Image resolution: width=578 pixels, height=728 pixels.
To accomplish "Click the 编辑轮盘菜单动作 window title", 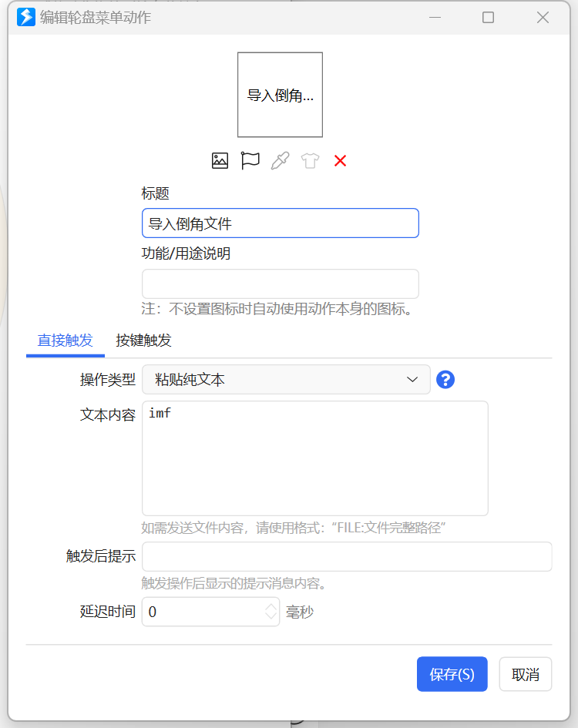I will [x=96, y=17].
